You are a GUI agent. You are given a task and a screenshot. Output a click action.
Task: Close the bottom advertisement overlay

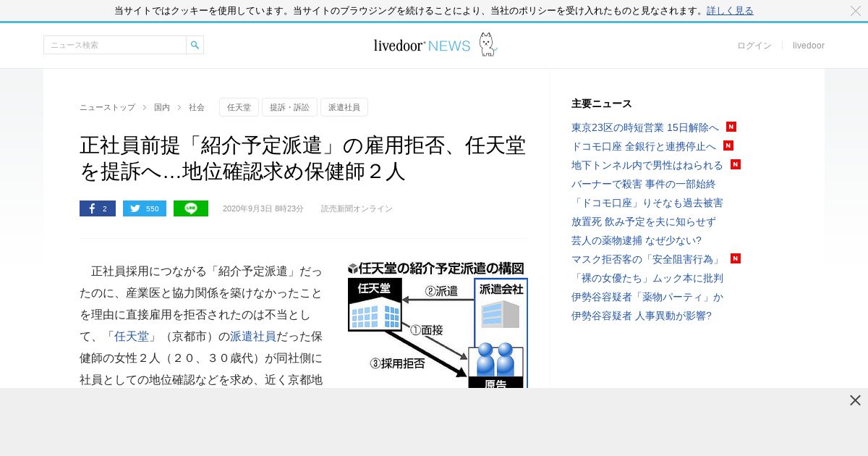tap(855, 400)
